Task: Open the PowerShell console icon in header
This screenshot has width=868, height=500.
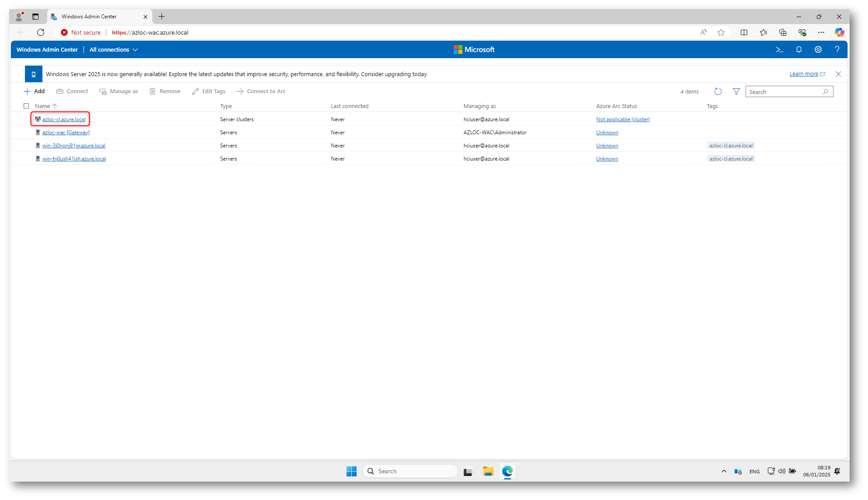Action: 779,49
